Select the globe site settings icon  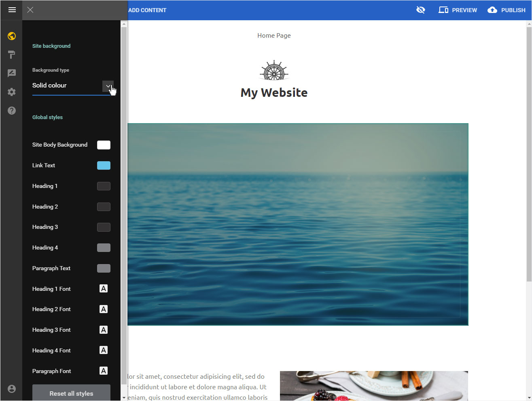coord(12,36)
